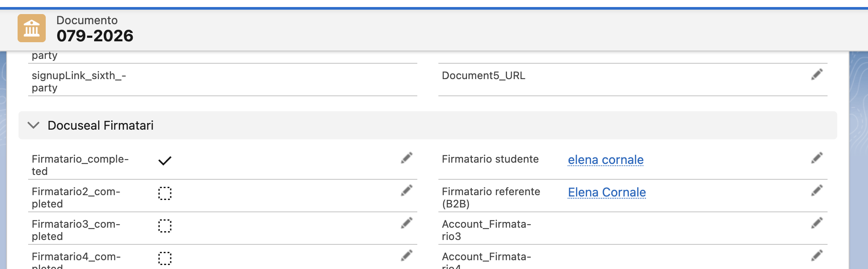This screenshot has width=868, height=269.
Task: Click the Documento bank building icon
Action: click(x=32, y=28)
